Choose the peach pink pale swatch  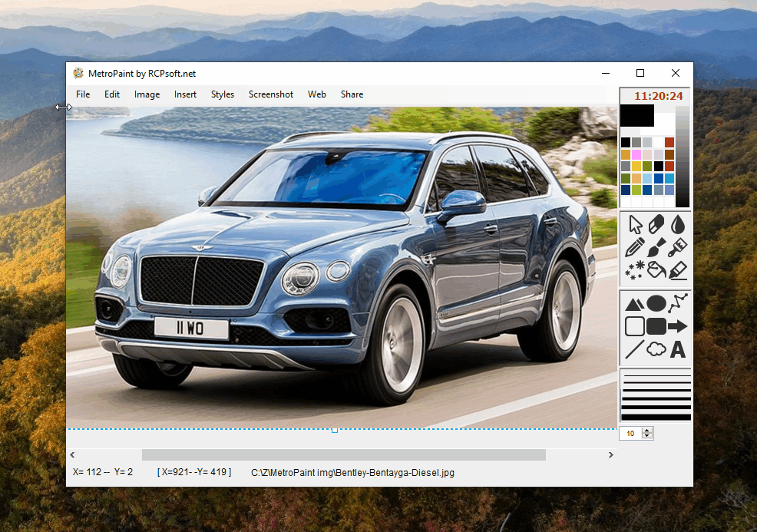pyautogui.click(x=647, y=154)
